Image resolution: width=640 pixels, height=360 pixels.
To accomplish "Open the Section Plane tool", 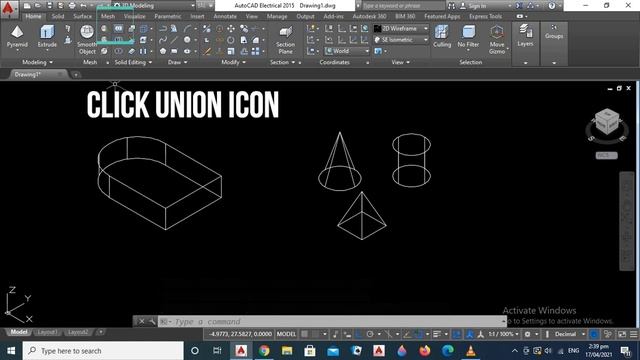I will tap(285, 40).
